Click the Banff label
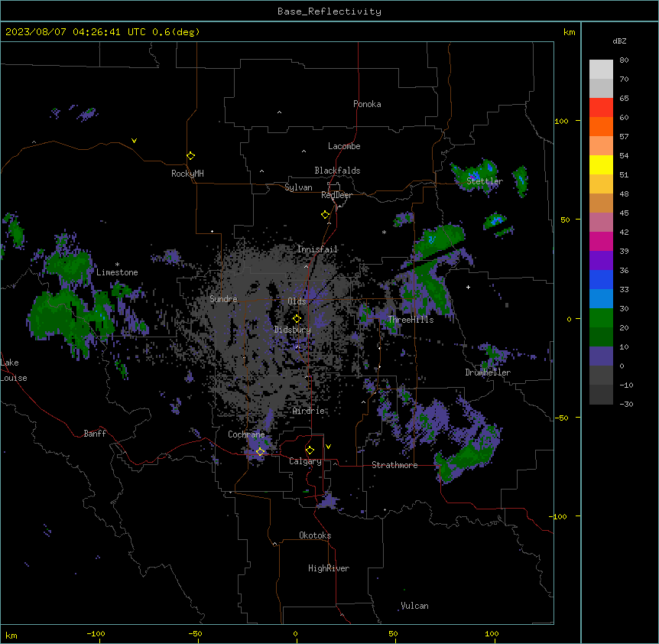Viewport: 659px width, 644px height. [95, 434]
